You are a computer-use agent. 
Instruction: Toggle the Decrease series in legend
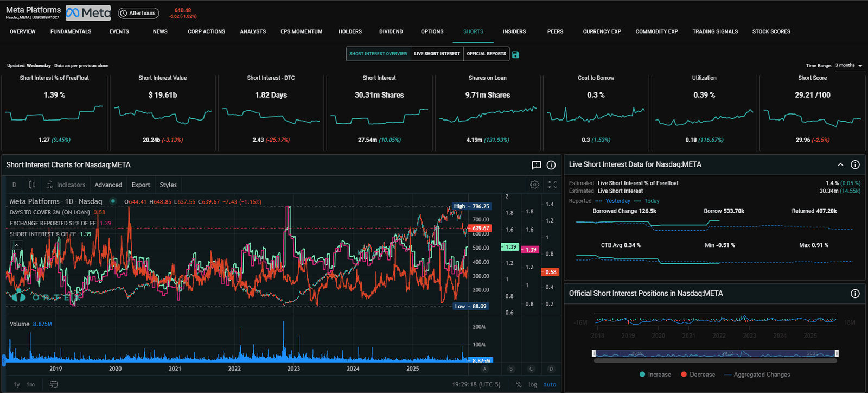(698, 375)
